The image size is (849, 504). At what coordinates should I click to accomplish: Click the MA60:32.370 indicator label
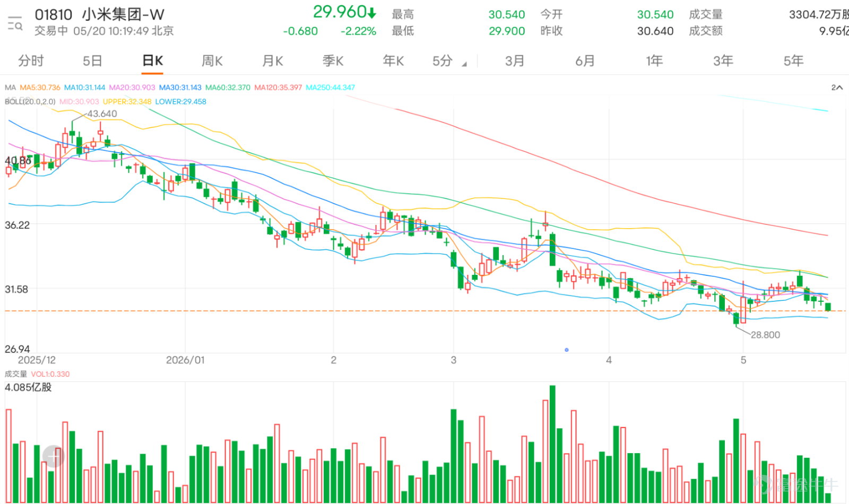point(228,88)
